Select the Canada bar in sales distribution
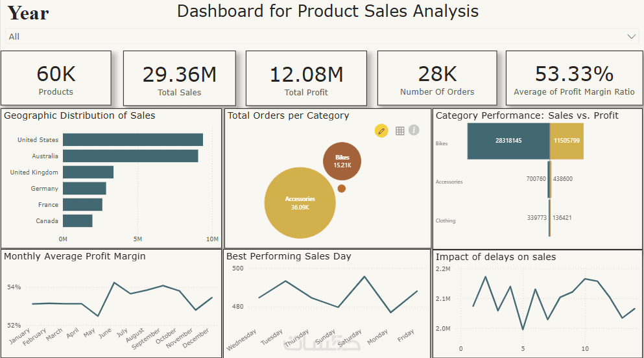The width and height of the screenshot is (644, 358). click(77, 221)
